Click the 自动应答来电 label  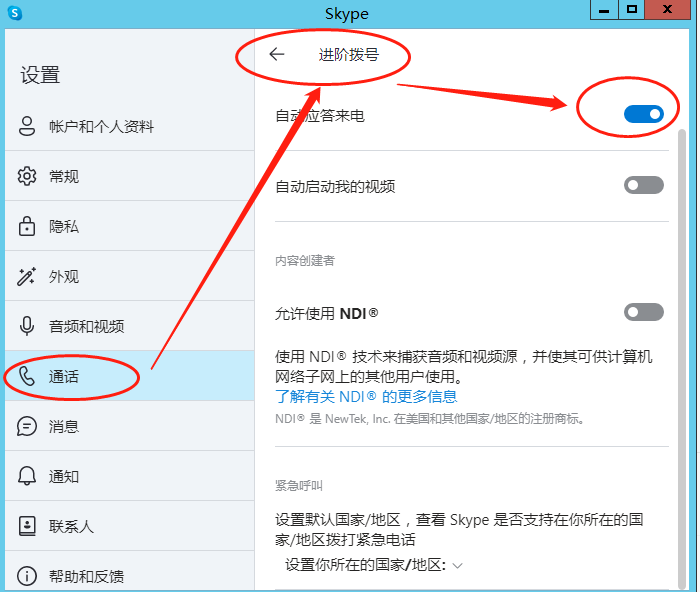[320, 116]
